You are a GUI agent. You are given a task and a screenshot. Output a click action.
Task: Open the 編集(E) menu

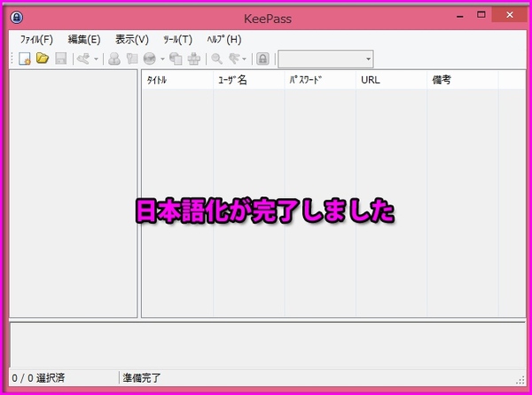click(84, 39)
